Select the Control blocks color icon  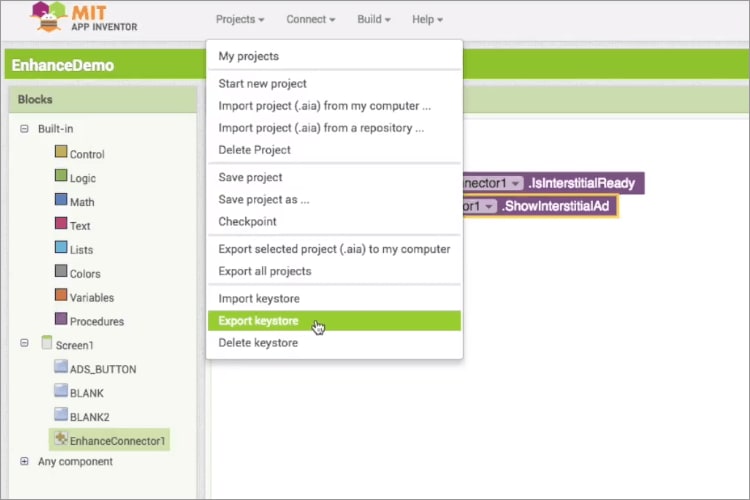point(61,152)
